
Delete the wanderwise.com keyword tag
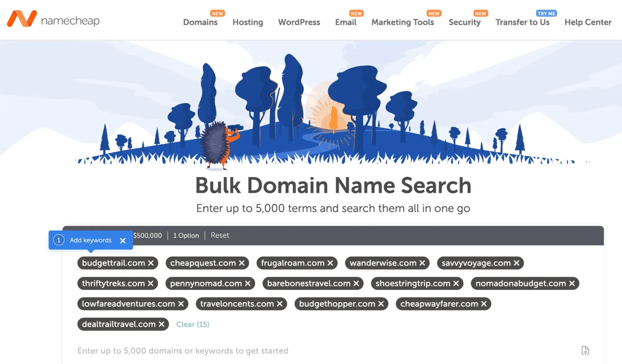(x=422, y=263)
